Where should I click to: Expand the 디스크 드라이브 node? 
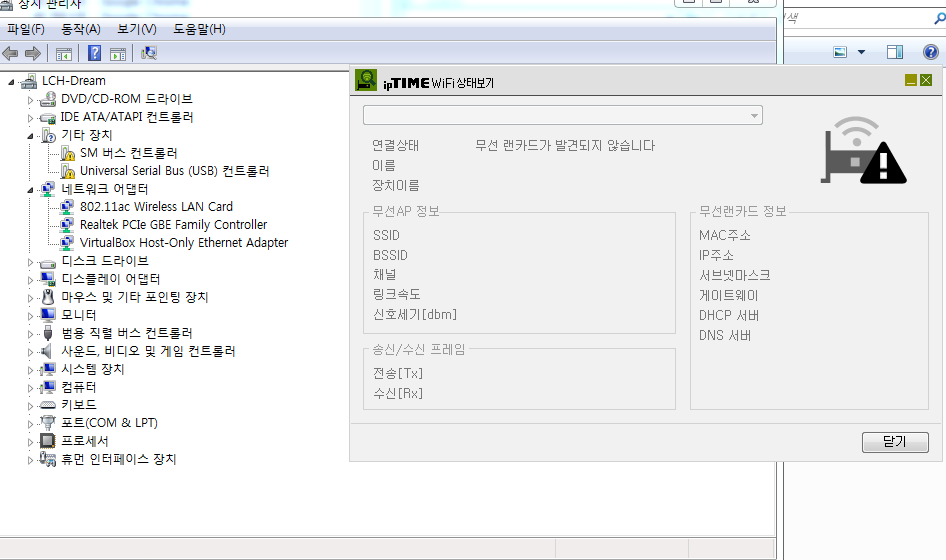30,262
